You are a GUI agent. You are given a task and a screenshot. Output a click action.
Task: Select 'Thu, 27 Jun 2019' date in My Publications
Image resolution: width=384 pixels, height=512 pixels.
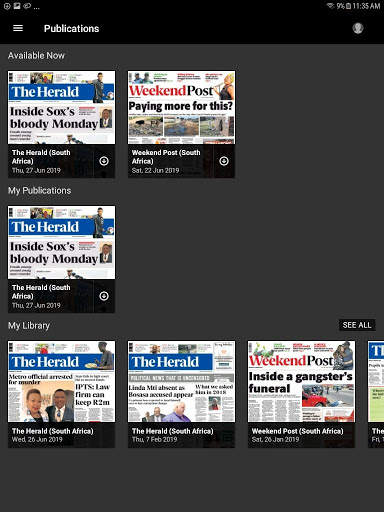36,305
